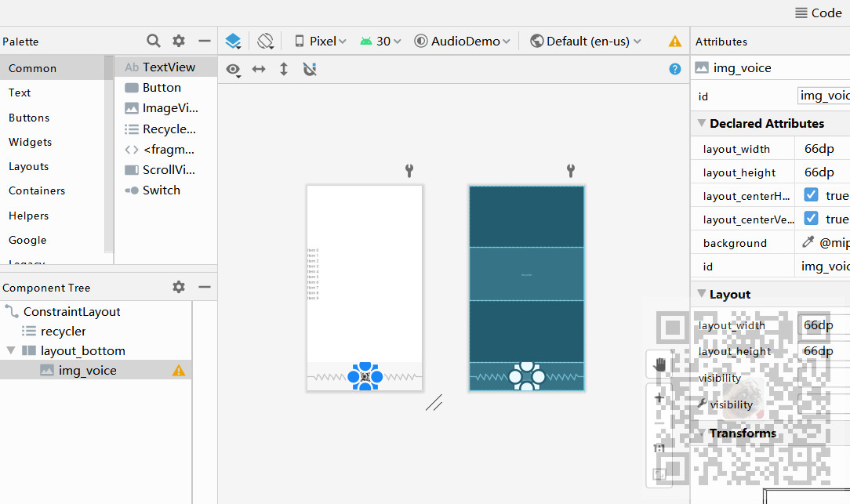Viewport: 850px width, 504px height.
Task: Open the Pixel device dropdown
Action: (x=321, y=42)
